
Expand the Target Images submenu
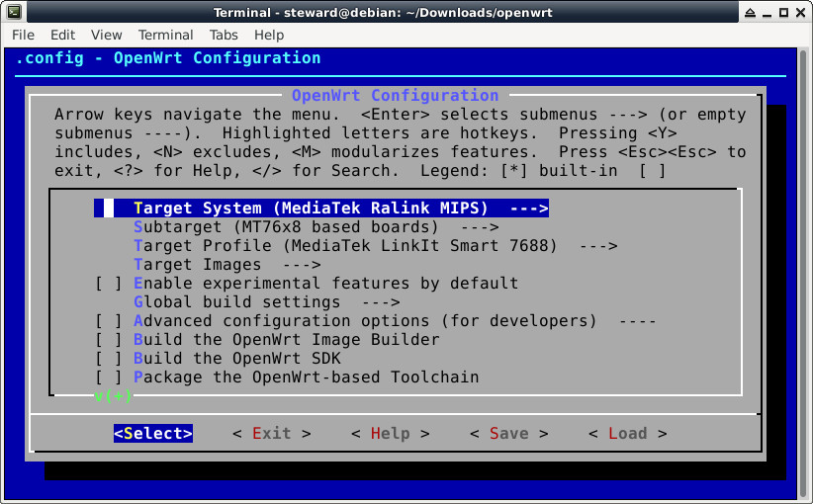pyautogui.click(x=227, y=265)
